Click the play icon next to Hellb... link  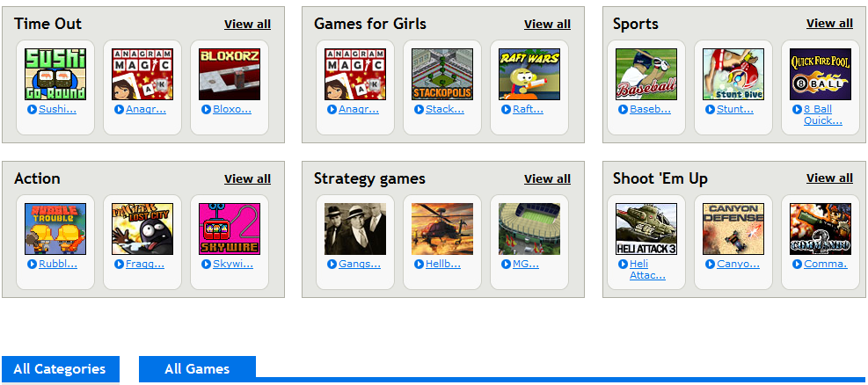pos(419,265)
